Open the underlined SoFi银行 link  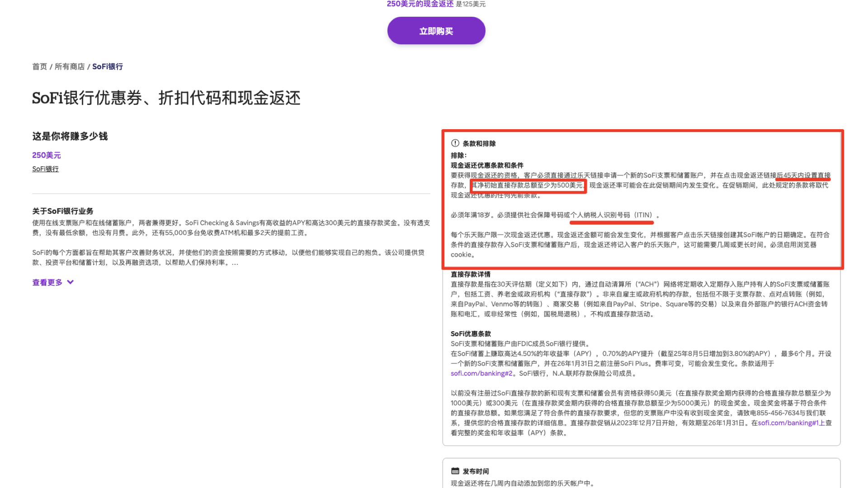click(x=45, y=169)
